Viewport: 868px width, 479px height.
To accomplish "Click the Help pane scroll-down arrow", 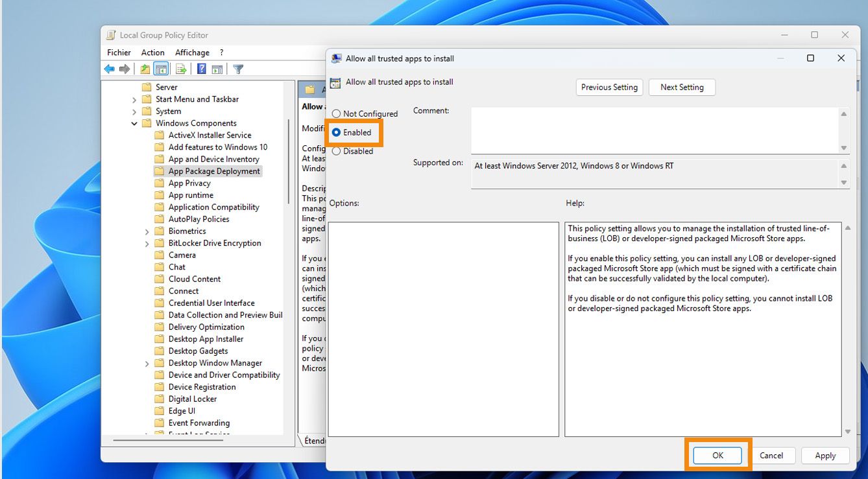I will click(847, 432).
